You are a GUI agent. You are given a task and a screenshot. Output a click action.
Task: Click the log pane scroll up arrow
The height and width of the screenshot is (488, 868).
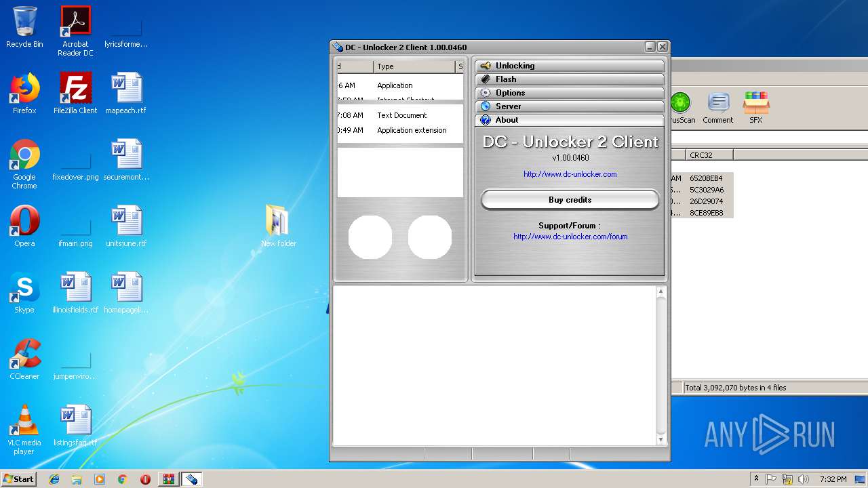[661, 292]
